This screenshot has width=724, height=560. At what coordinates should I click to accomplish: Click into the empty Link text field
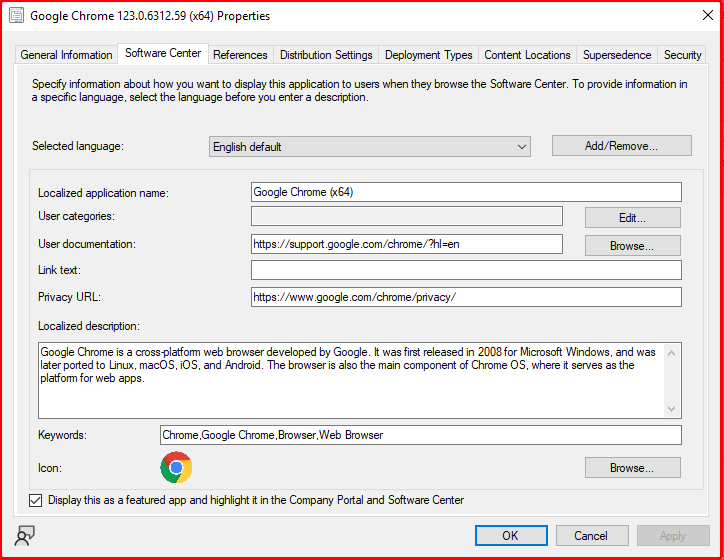click(x=466, y=270)
